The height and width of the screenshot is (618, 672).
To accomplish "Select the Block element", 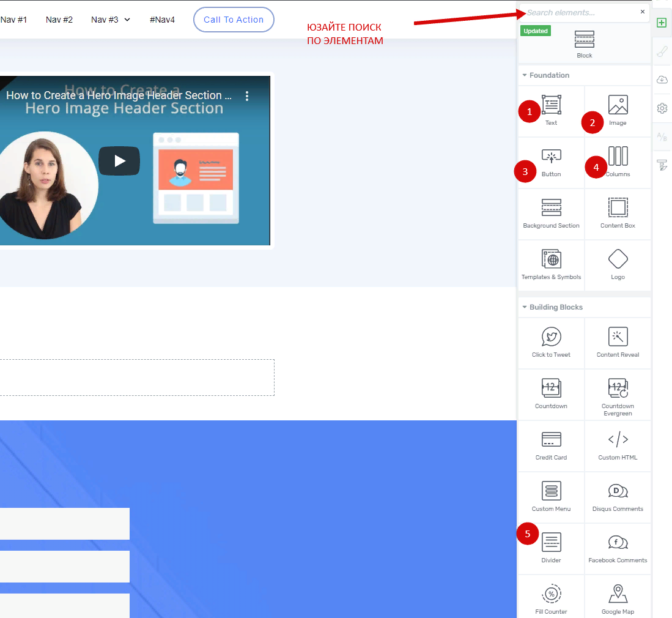I will pos(584,43).
